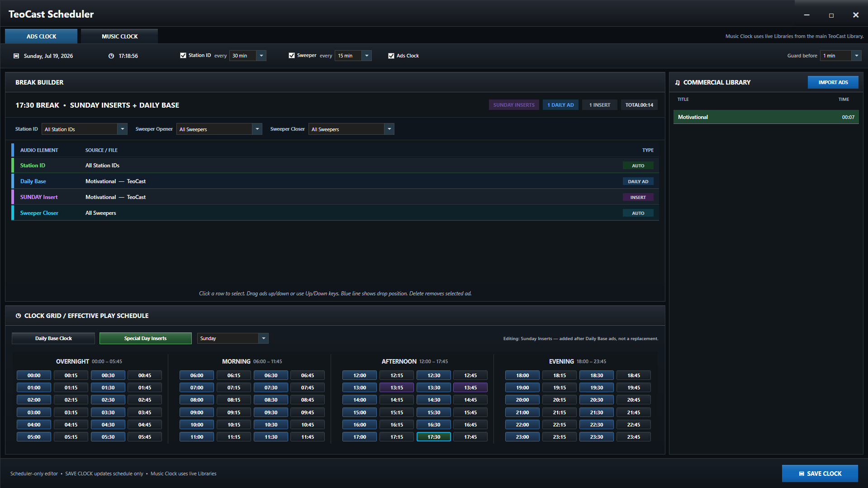Select the 16:45 time slot
Image resolution: width=868 pixels, height=488 pixels.
pyautogui.click(x=470, y=425)
